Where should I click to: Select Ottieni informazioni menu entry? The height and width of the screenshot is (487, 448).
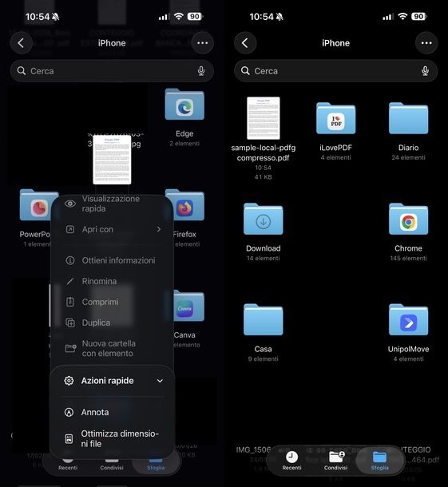pos(112,260)
